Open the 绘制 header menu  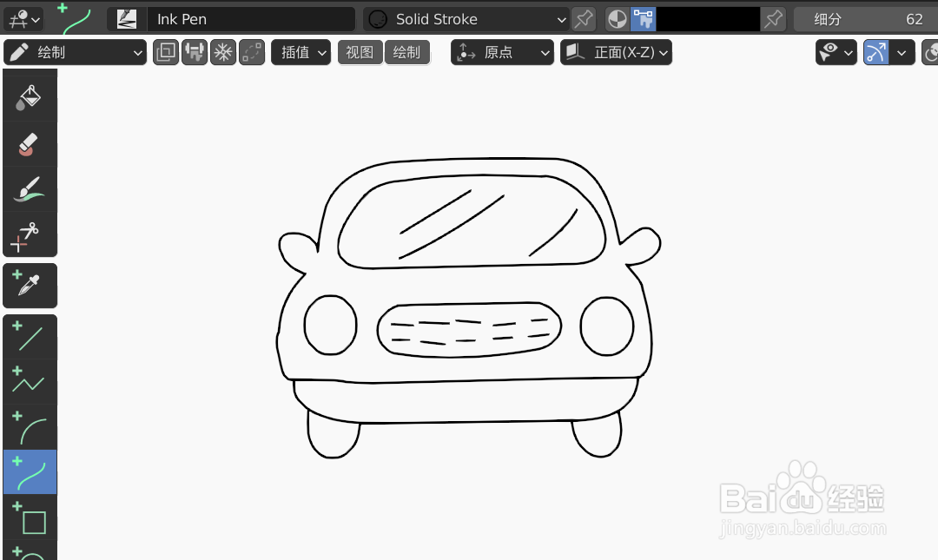(406, 53)
